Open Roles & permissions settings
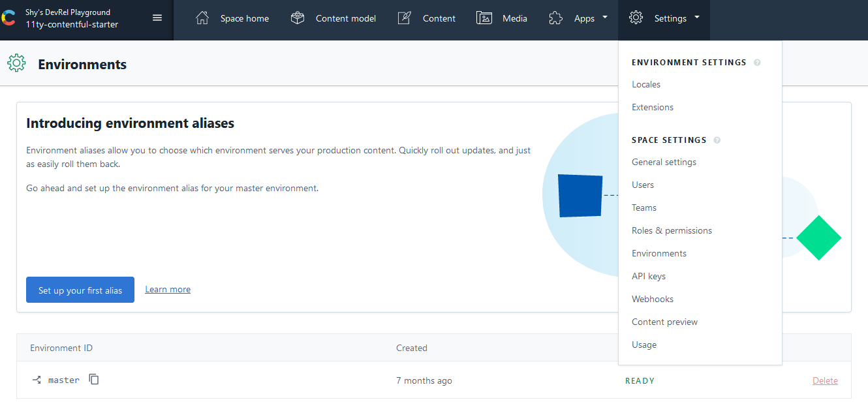The image size is (868, 415). [x=672, y=231]
